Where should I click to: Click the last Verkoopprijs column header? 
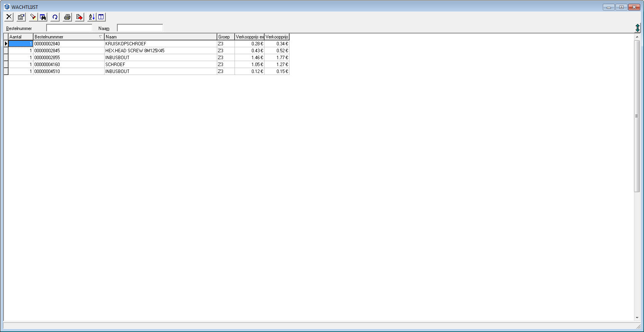(x=277, y=37)
